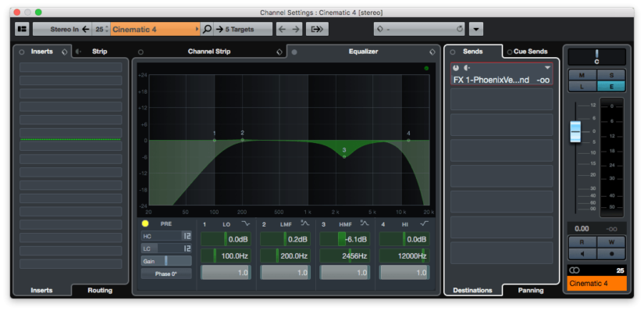644x311 pixels.
Task: Click the Equalizer preset diamond icon
Action: click(432, 52)
